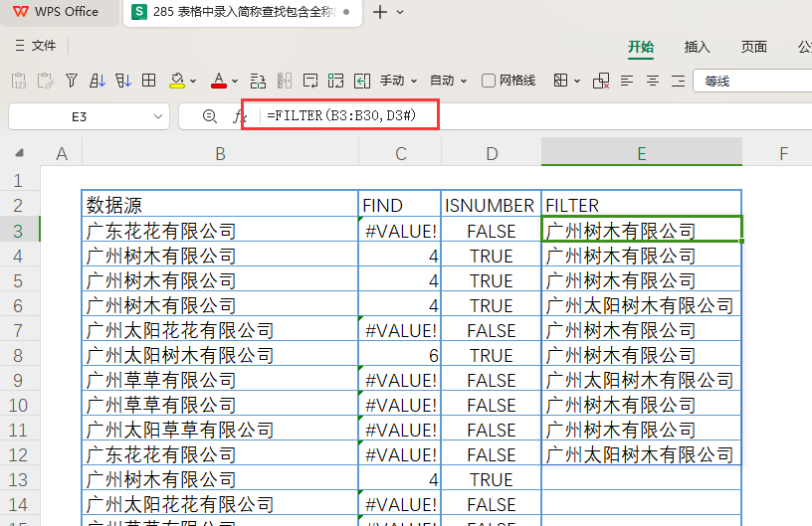This screenshot has width=812, height=526.
Task: Click the WPS Office home tab
Action: [59, 12]
